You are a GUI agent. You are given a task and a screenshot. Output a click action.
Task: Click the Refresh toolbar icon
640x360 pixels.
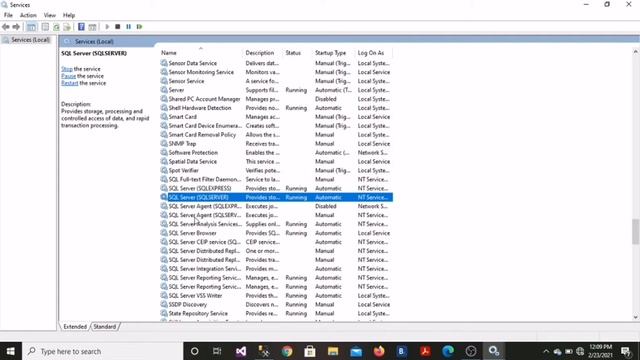(56, 27)
